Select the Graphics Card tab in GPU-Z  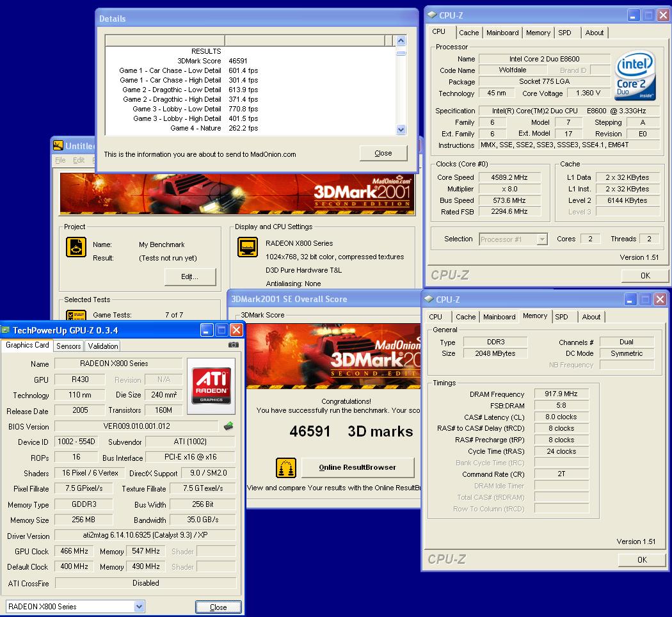coord(28,345)
